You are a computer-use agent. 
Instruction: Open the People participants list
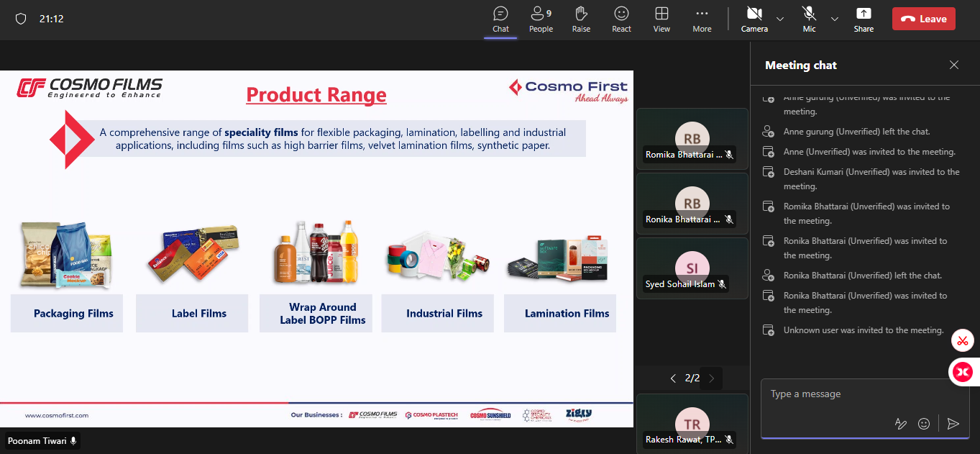[x=541, y=19]
